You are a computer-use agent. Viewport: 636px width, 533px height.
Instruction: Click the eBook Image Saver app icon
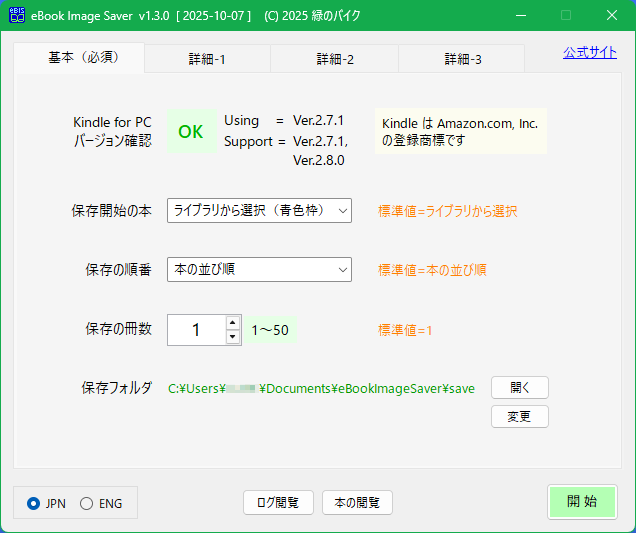click(x=16, y=15)
